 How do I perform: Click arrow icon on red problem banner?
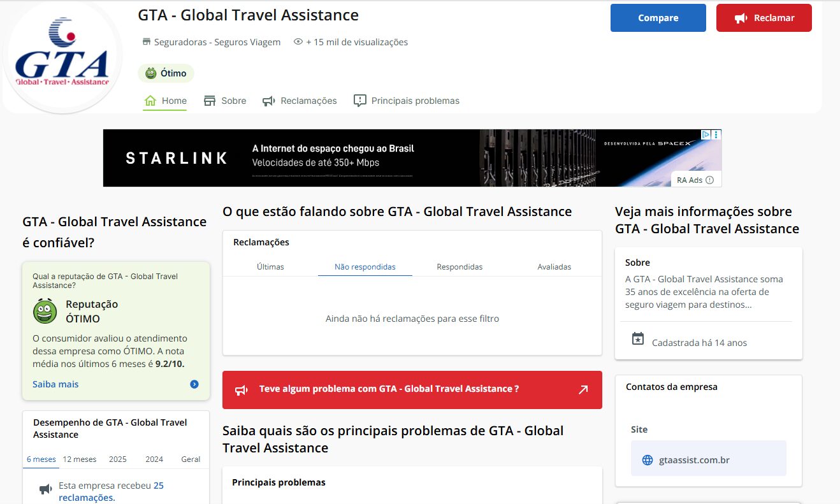[x=583, y=390]
